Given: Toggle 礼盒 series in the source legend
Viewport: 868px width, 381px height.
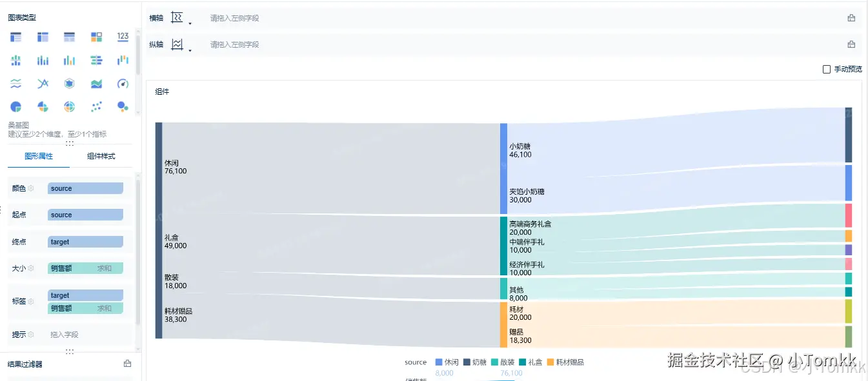Looking at the screenshot, I should 530,362.
